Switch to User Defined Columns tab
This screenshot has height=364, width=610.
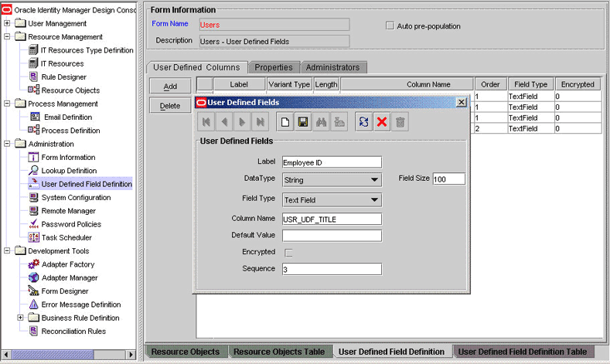196,67
